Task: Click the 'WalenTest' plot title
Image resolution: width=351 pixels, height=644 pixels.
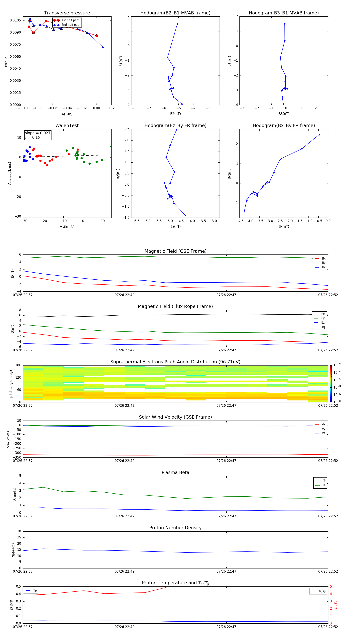Action: 67,125
